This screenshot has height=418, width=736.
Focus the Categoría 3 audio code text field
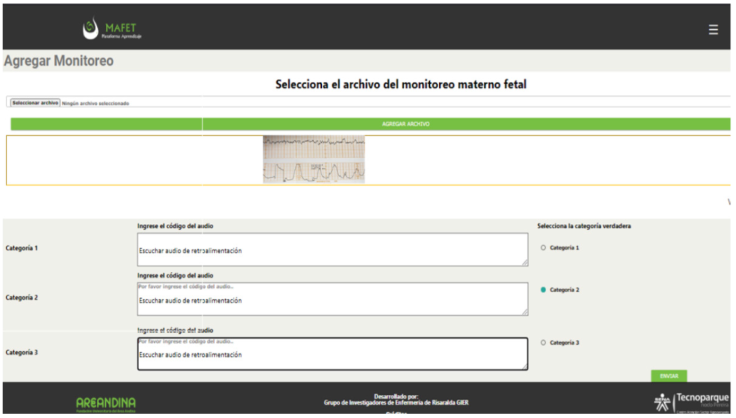[x=332, y=353]
